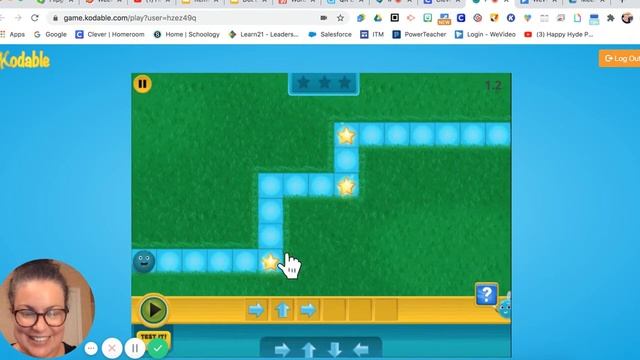Click the 1.2 level number text

click(493, 86)
